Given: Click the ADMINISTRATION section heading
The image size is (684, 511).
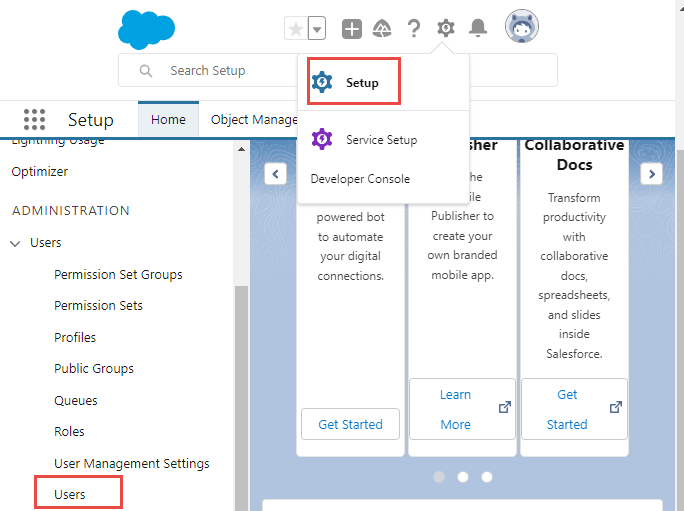Looking at the screenshot, I should (71, 211).
